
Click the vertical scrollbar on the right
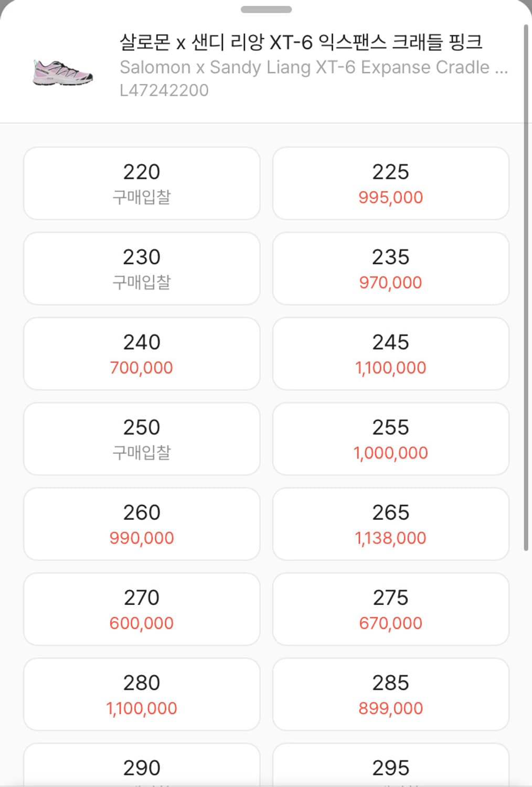(526, 283)
